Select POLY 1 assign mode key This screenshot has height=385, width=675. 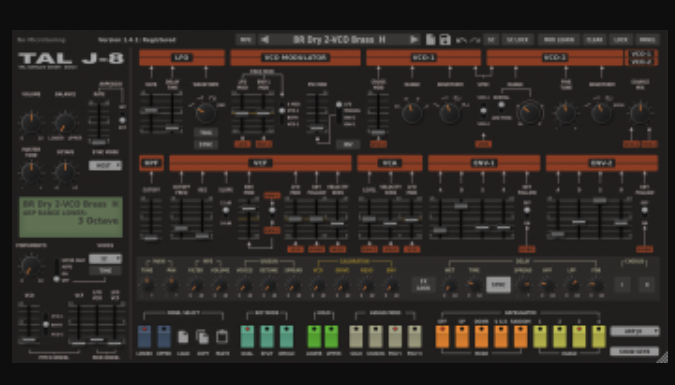(395, 336)
